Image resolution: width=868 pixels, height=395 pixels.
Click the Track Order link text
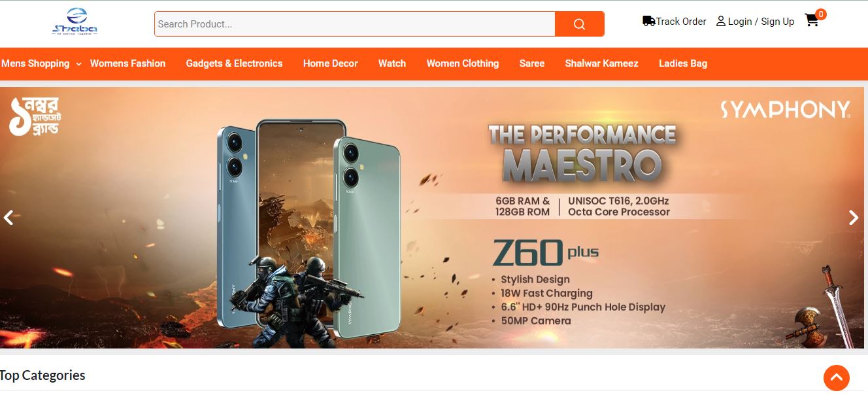click(681, 22)
